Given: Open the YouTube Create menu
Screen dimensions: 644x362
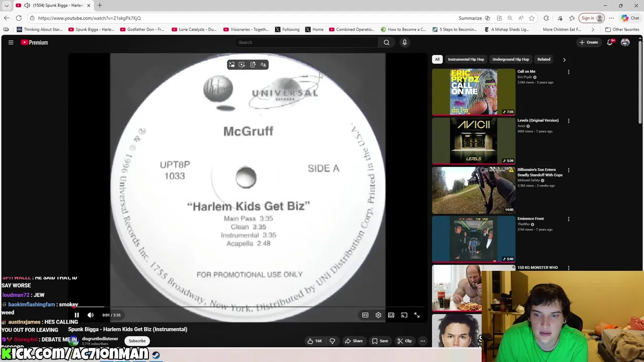Looking at the screenshot, I should pos(589,42).
